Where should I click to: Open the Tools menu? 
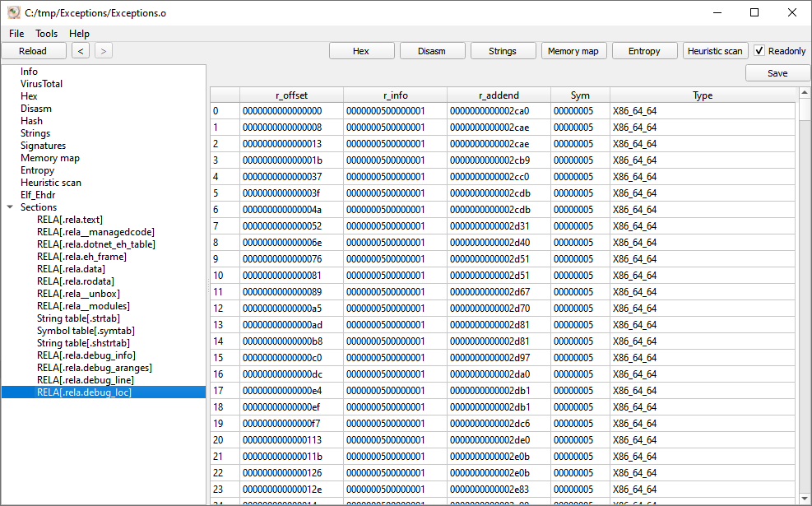[46, 34]
